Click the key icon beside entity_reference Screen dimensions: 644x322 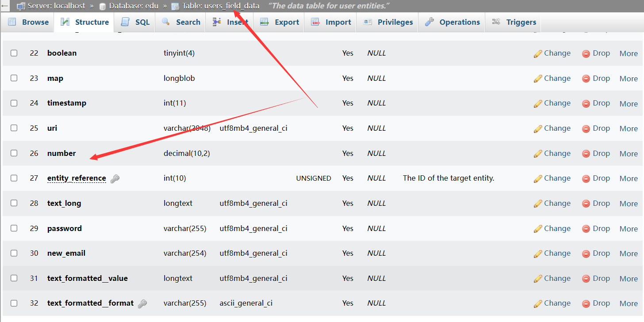point(115,178)
